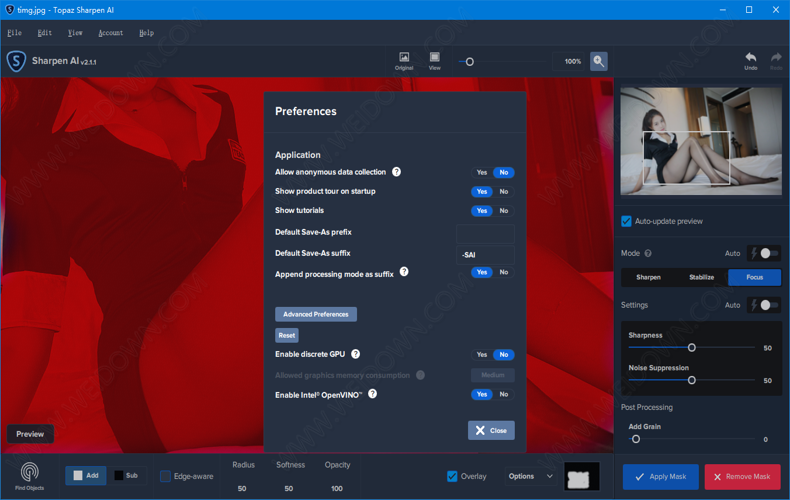
Task: Toggle Auto-update preview checkbox
Action: coord(626,221)
